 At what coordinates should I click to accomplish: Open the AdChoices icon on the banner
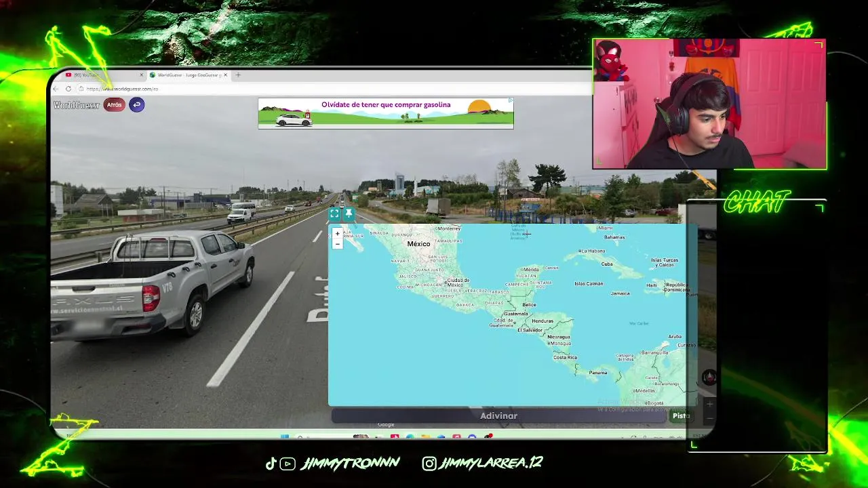(x=510, y=101)
